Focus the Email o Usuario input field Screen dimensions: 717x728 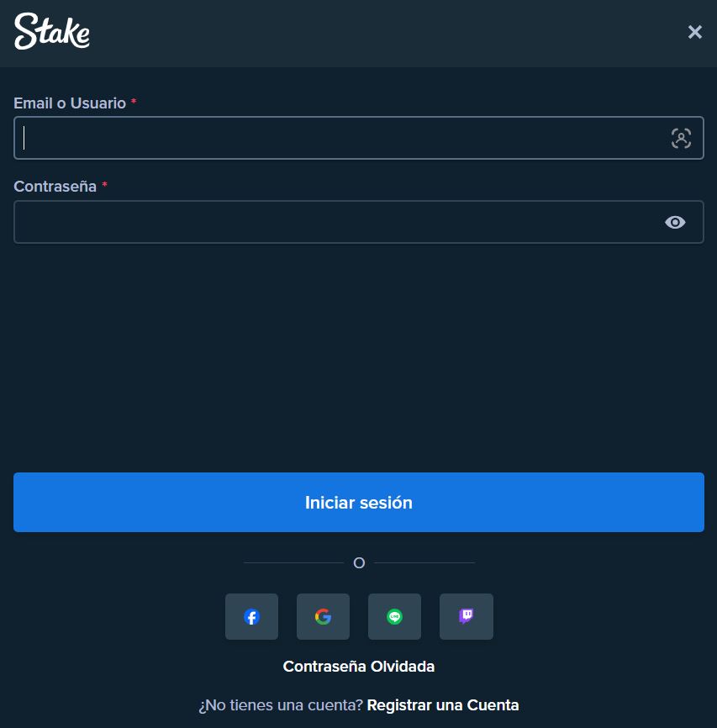pyautogui.click(x=358, y=138)
